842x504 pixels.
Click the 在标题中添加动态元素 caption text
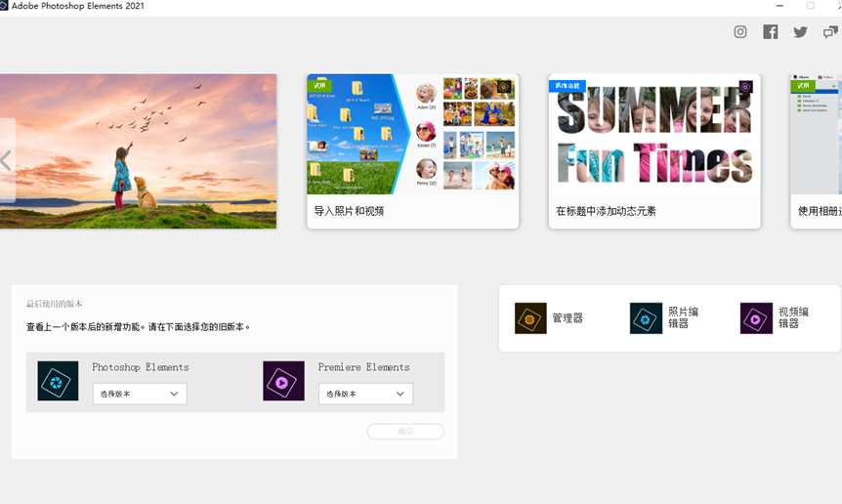coord(606,211)
